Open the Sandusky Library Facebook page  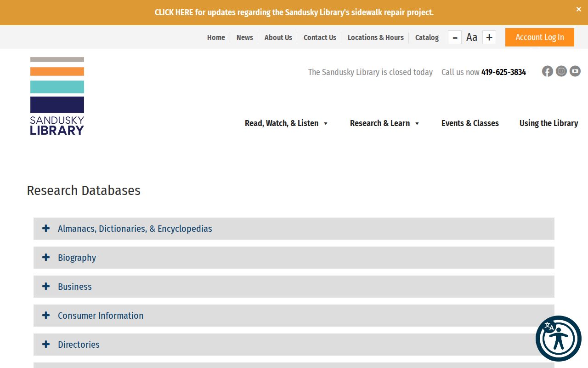(x=547, y=71)
